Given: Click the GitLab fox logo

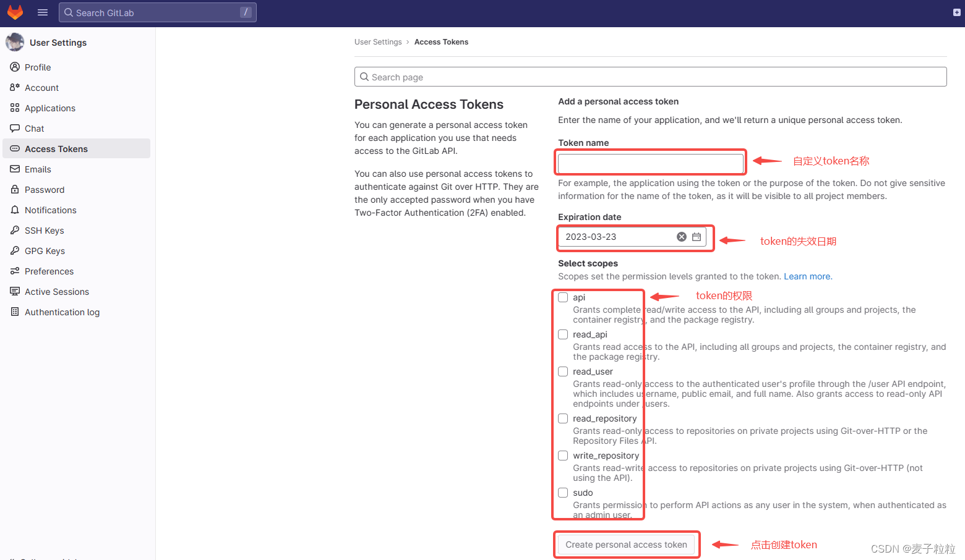Looking at the screenshot, I should [x=14, y=12].
